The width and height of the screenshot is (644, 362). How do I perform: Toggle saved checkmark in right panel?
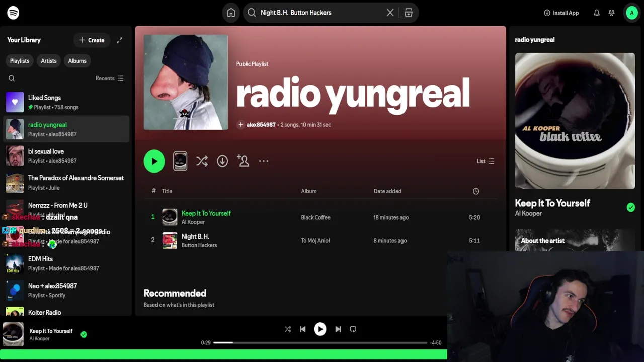[631, 207]
